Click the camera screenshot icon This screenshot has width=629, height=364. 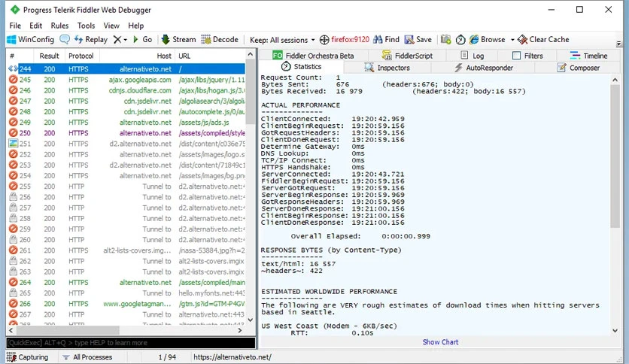[445, 39]
